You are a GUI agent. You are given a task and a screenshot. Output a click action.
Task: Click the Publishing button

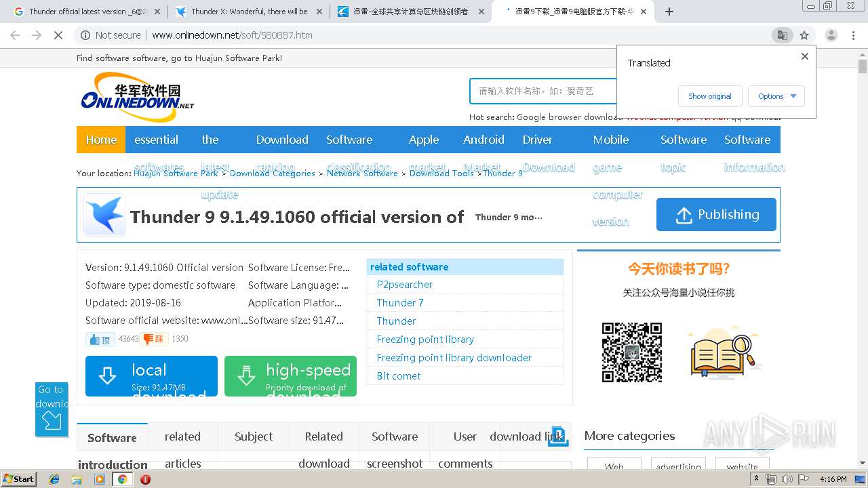pyautogui.click(x=716, y=214)
